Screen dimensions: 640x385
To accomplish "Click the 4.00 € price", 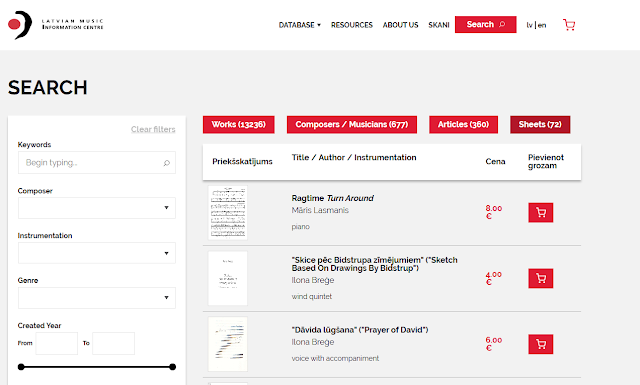I will click(493, 278).
